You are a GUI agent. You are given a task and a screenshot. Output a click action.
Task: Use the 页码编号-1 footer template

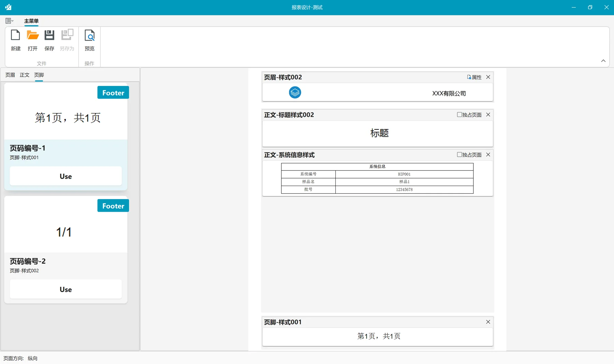pyautogui.click(x=66, y=176)
